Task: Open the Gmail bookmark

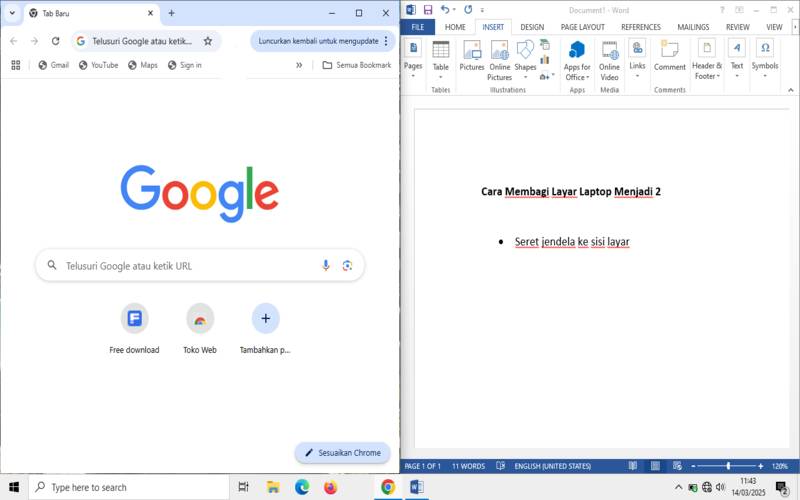Action: pos(54,65)
